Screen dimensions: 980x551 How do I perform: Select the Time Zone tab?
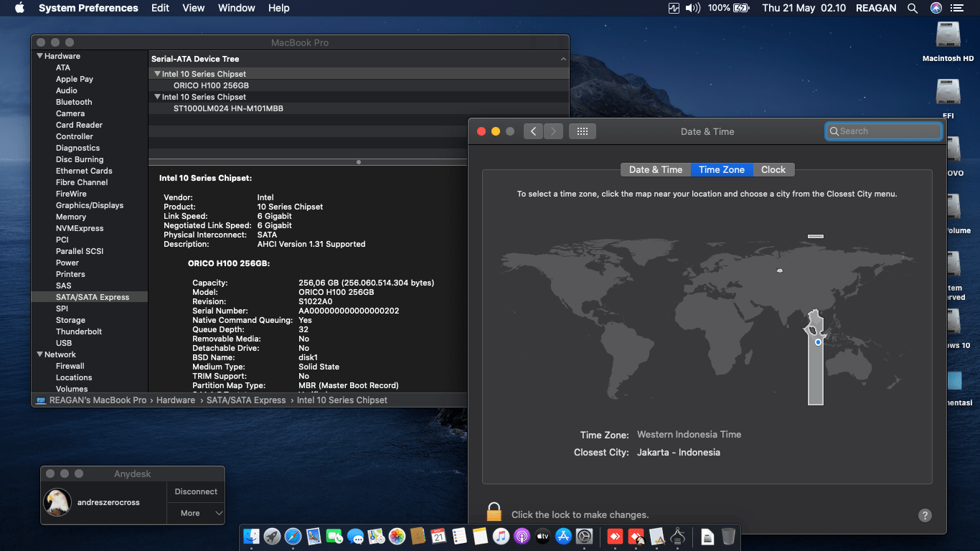pyautogui.click(x=722, y=170)
